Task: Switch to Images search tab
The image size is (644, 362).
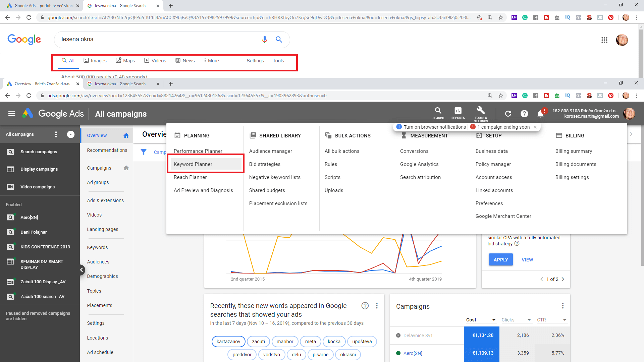Action: pyautogui.click(x=95, y=61)
